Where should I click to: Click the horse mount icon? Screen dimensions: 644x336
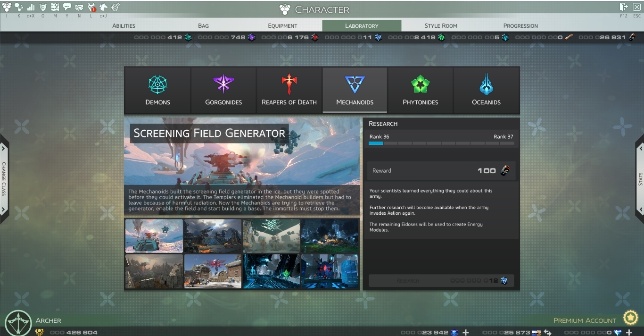103,7
